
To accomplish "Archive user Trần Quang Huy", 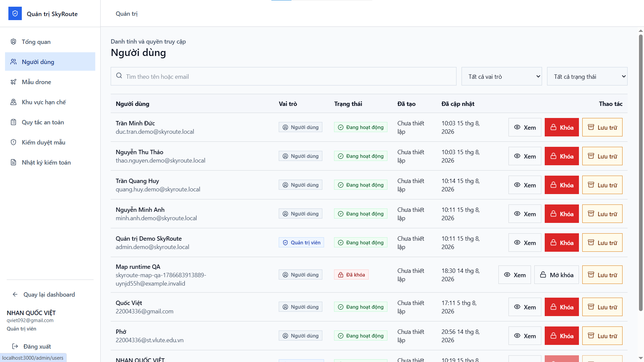I will click(602, 185).
